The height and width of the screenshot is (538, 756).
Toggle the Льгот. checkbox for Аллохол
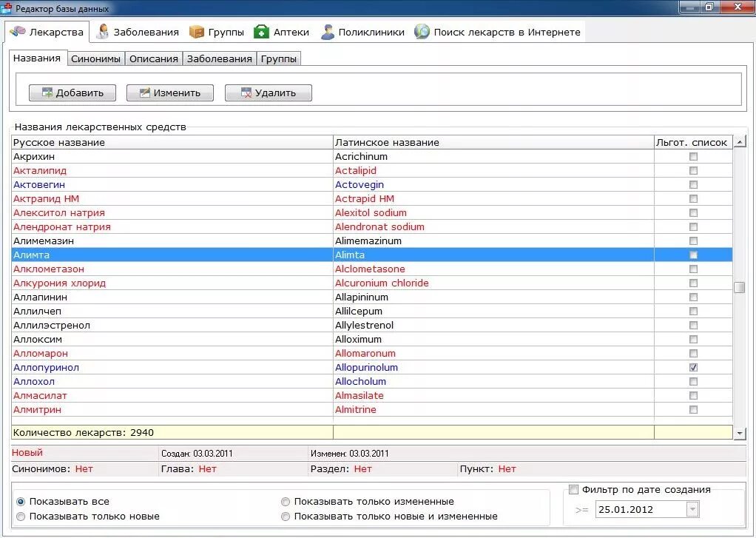[x=693, y=381]
